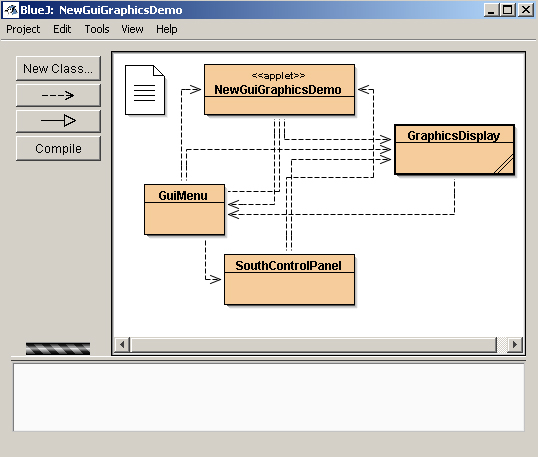Select the GraphicsDisplay class box
Viewport: 538px width, 457px height.
454,150
